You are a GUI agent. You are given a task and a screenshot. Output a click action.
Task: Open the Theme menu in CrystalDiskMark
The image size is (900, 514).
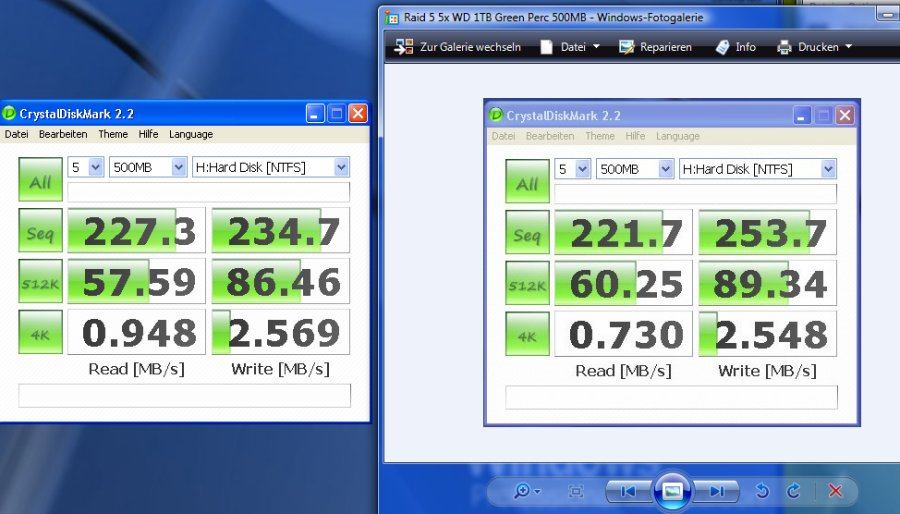pyautogui.click(x=113, y=134)
